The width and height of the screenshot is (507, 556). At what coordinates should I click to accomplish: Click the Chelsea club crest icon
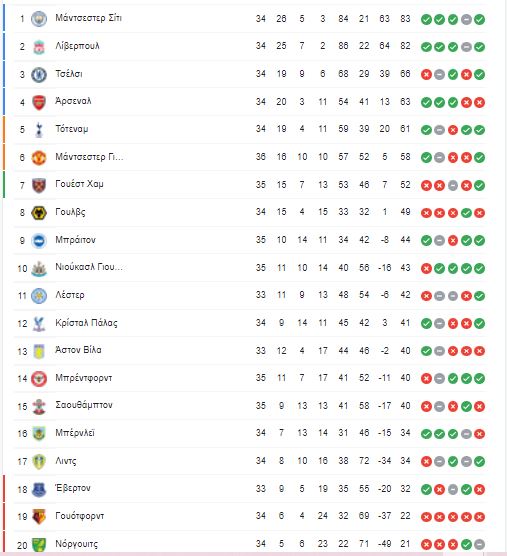point(39,74)
